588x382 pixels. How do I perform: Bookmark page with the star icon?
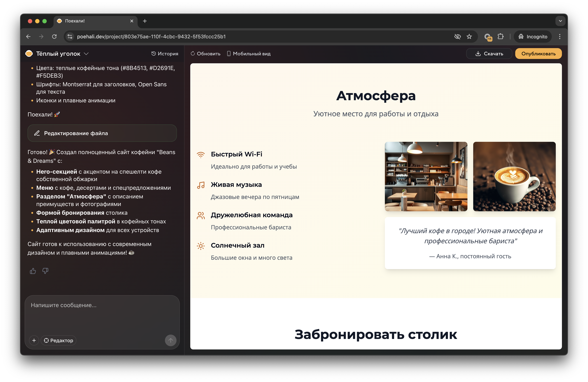[x=469, y=37]
